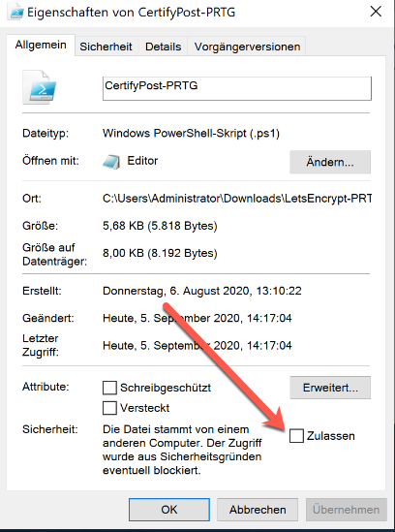395x532 pixels.
Task: Confirm with the OK button
Action: click(169, 510)
